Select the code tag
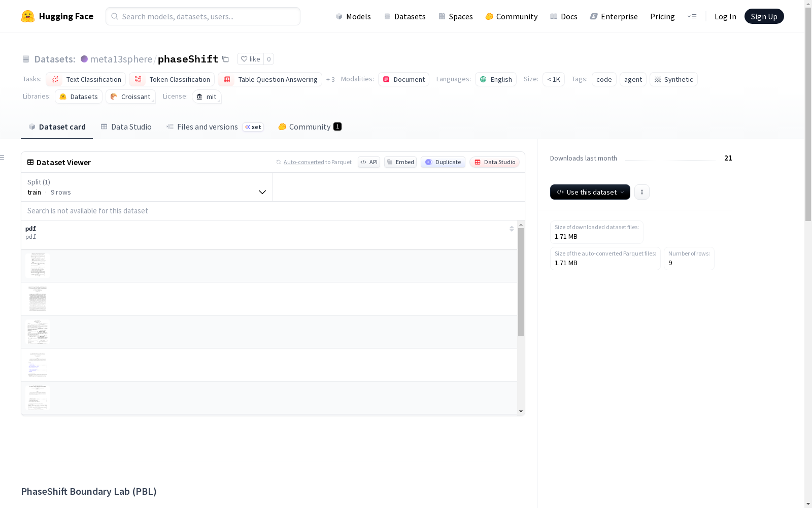812x508 pixels. (x=604, y=79)
